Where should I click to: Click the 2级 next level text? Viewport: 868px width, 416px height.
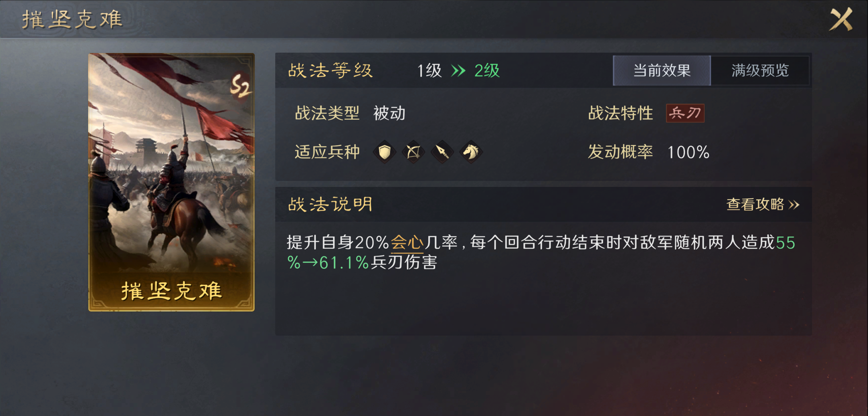coord(487,71)
